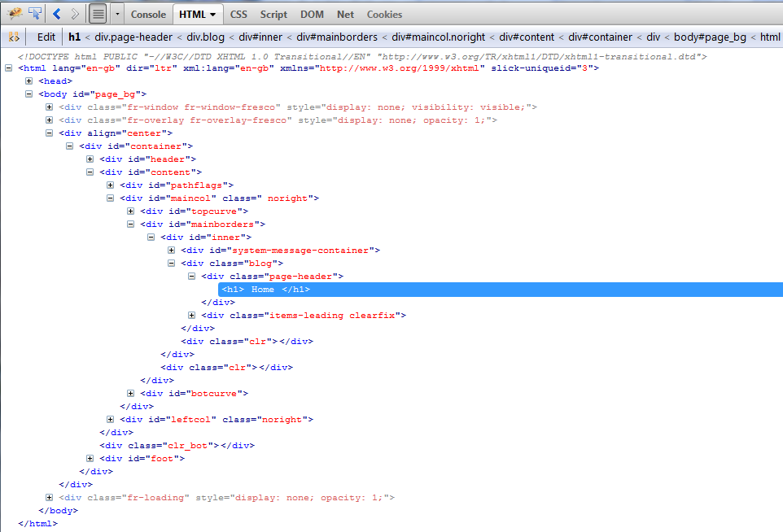Screen dimensions: 783x532
Task: Switch to the Console tab
Action: [x=148, y=15]
